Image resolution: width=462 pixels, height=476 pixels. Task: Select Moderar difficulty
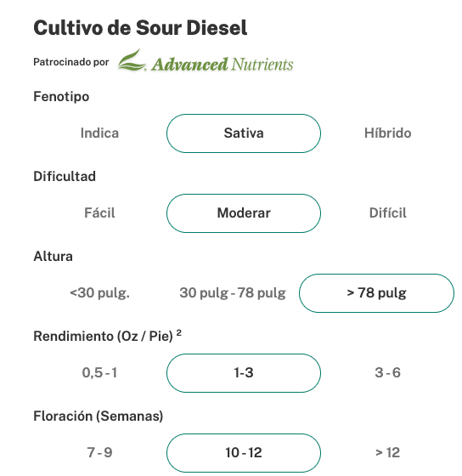click(x=244, y=213)
